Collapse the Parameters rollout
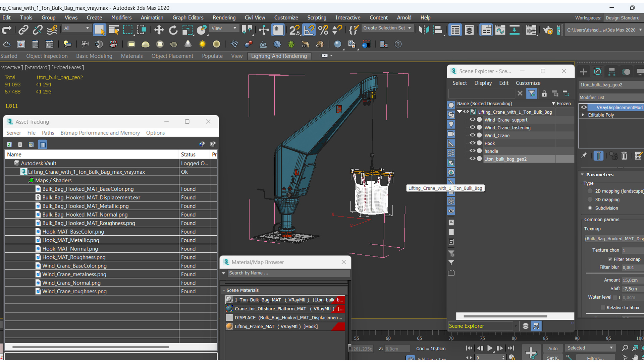This screenshot has width=644, height=362. [583, 175]
